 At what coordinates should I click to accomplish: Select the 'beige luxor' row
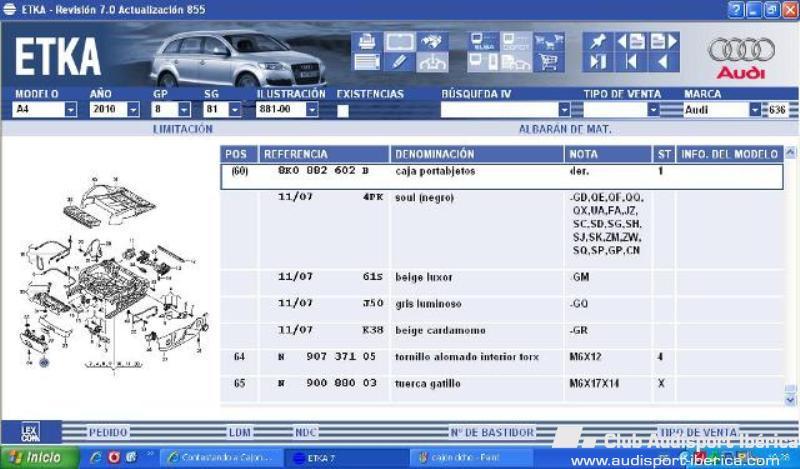(x=502, y=283)
